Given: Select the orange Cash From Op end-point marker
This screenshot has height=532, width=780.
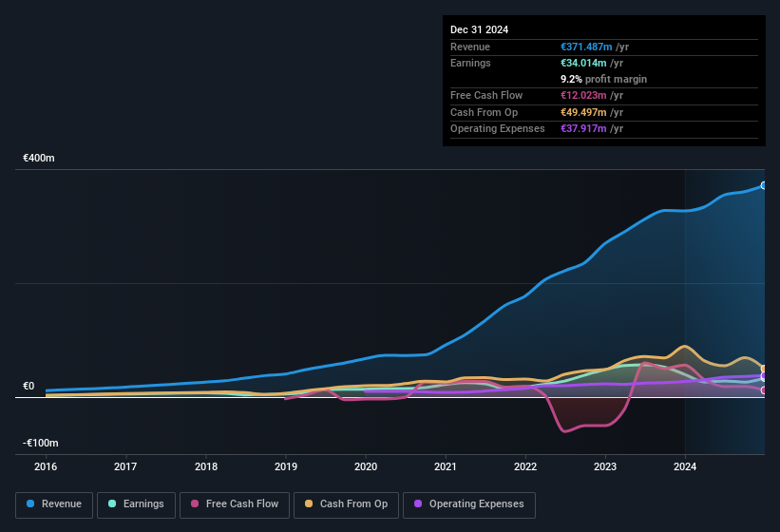Looking at the screenshot, I should (763, 369).
